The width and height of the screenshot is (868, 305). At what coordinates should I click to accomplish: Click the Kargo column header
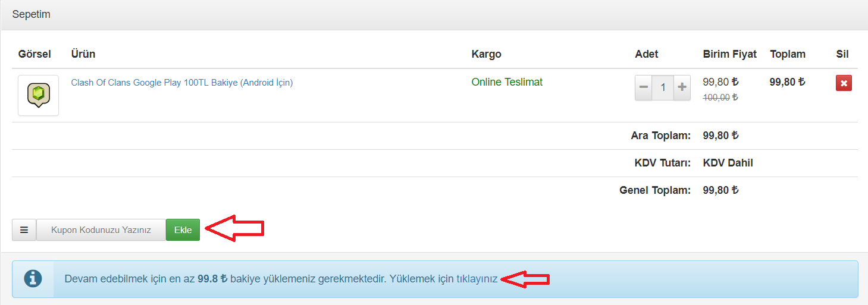click(x=487, y=54)
